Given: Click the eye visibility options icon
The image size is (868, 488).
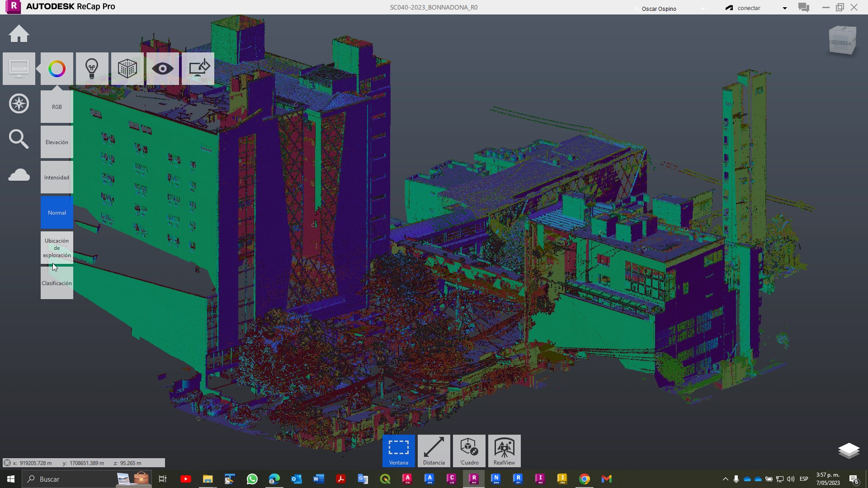Looking at the screenshot, I should pyautogui.click(x=163, y=69).
